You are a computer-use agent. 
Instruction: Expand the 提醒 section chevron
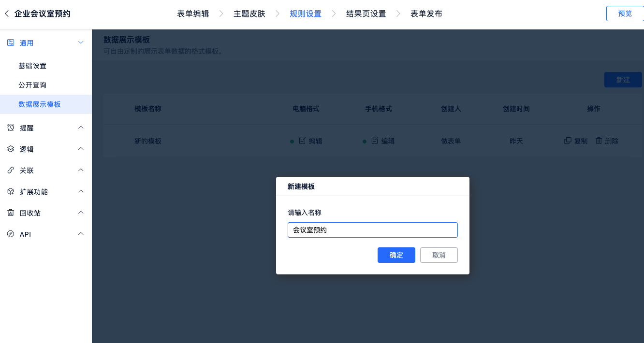pyautogui.click(x=81, y=128)
